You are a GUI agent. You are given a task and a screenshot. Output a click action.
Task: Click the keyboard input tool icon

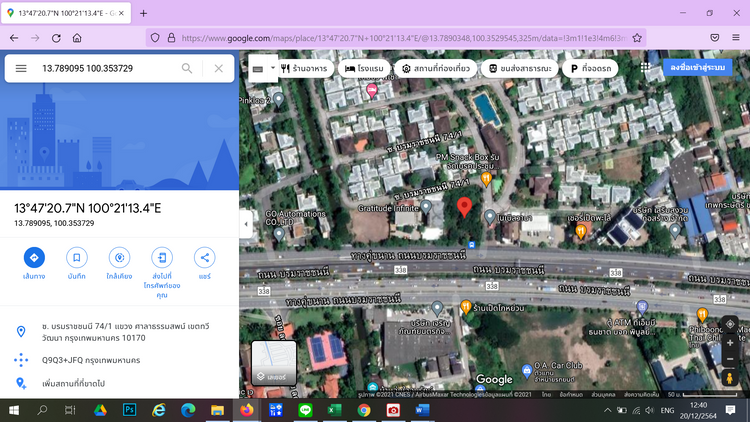pos(258,69)
